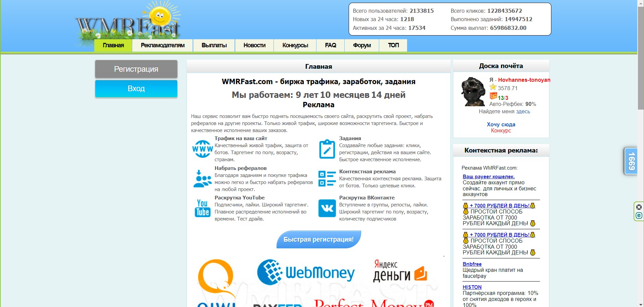The image size is (644, 307).
Task: Click the soldier avatar in Доска почёта
Action: [x=473, y=91]
